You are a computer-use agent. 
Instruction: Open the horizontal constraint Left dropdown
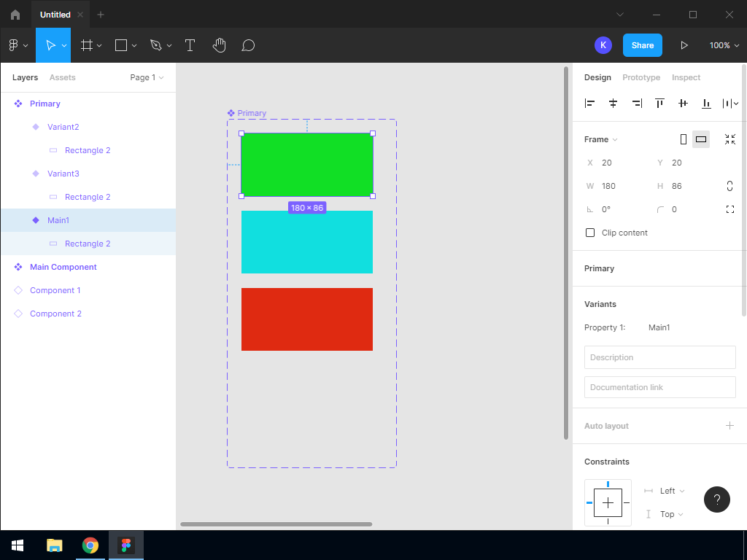[672, 491]
